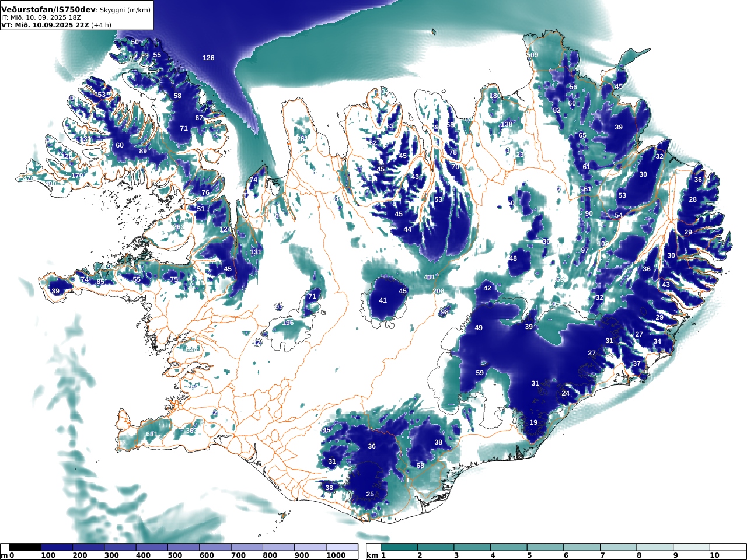Click the map value '131'
Viewport: 747px width, 560px height.
point(256,252)
